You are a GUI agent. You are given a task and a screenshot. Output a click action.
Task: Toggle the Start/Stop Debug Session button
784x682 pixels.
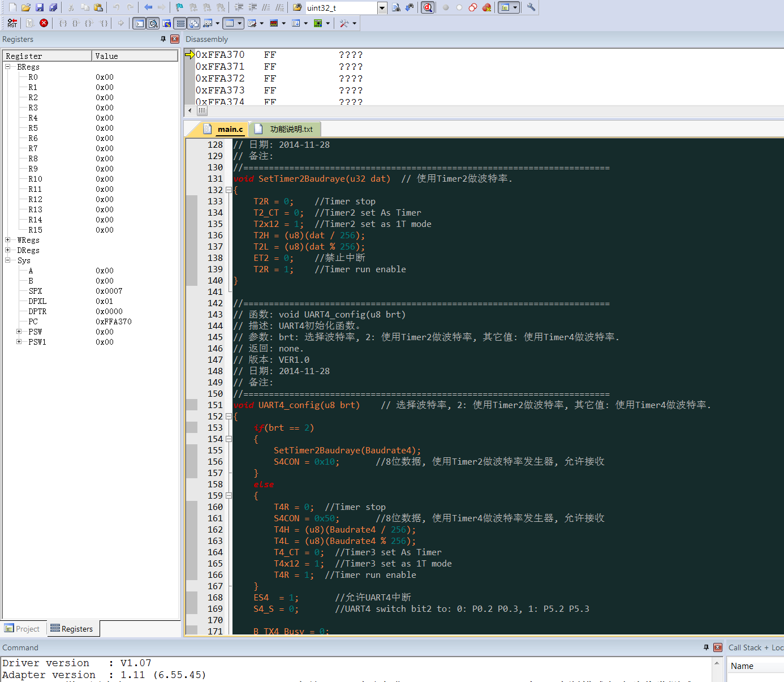(428, 7)
